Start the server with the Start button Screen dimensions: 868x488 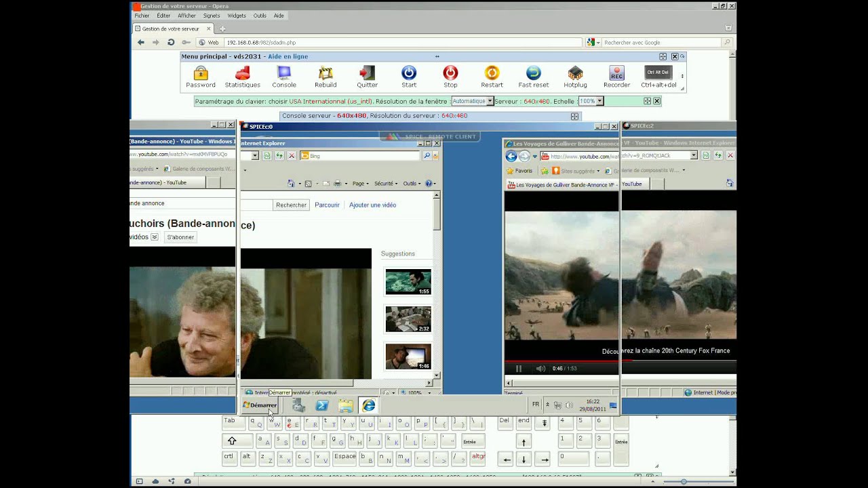tap(409, 77)
